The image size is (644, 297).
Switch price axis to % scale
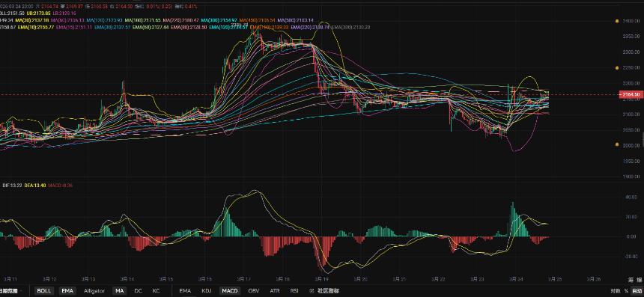pyautogui.click(x=626, y=291)
